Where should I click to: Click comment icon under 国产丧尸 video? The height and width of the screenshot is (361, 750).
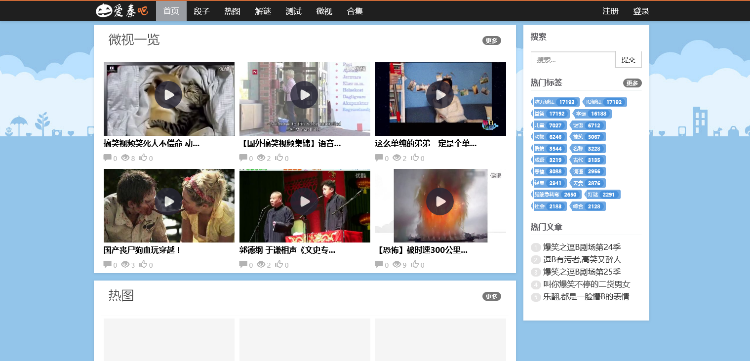(x=107, y=264)
